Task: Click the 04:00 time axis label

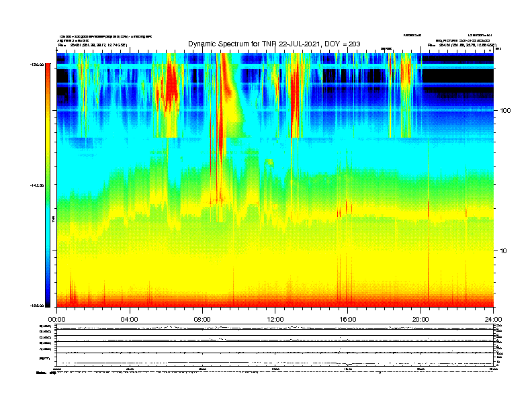Action: click(x=130, y=320)
